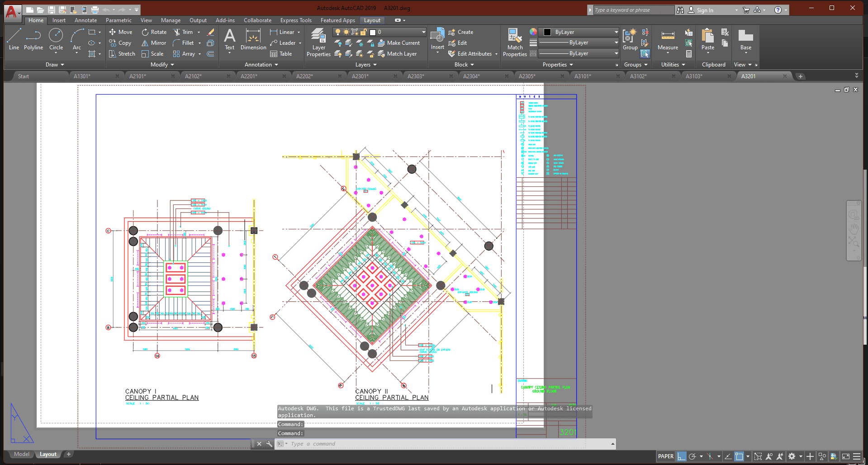Image resolution: width=868 pixels, height=465 pixels.
Task: Select the Polyline draw tool
Action: click(x=33, y=40)
